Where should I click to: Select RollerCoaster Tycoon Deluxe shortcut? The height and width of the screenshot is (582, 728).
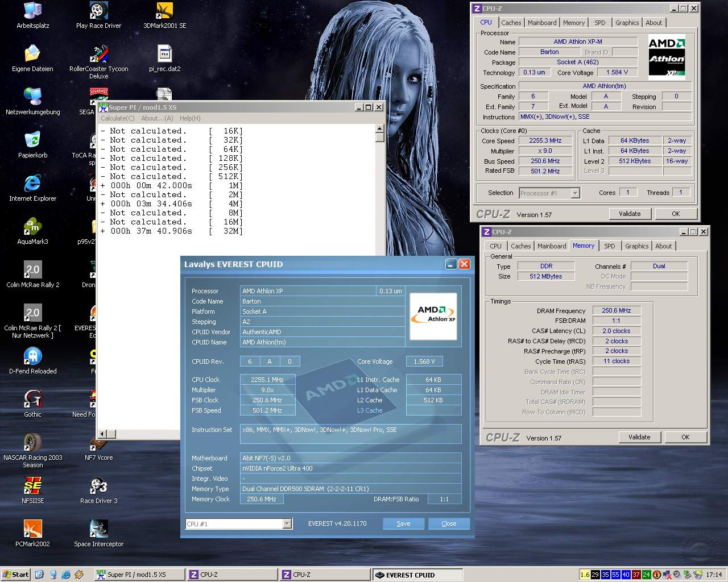pos(98,62)
